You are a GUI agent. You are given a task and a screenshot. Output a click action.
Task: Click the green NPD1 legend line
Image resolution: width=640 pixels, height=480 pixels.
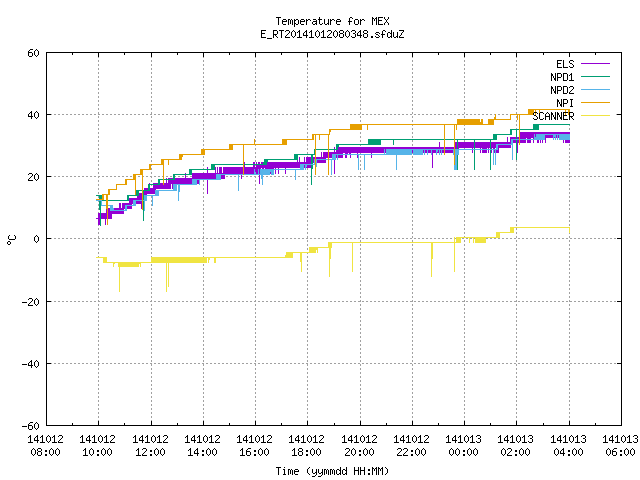click(595, 76)
